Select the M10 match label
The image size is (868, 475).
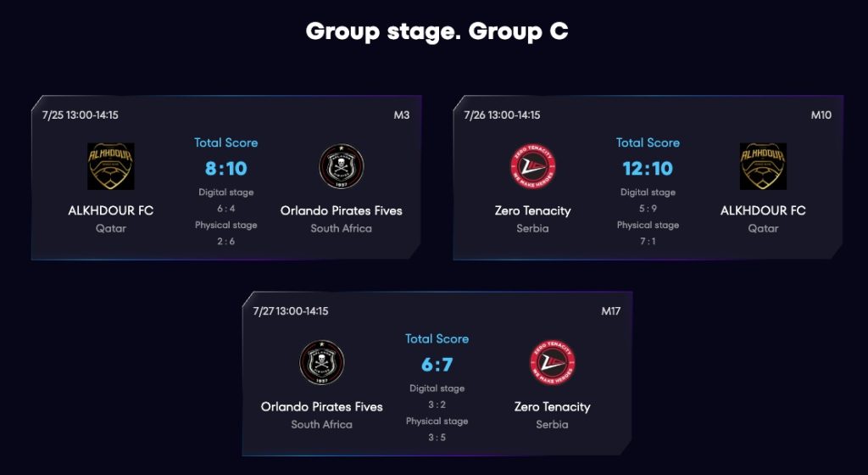821,115
